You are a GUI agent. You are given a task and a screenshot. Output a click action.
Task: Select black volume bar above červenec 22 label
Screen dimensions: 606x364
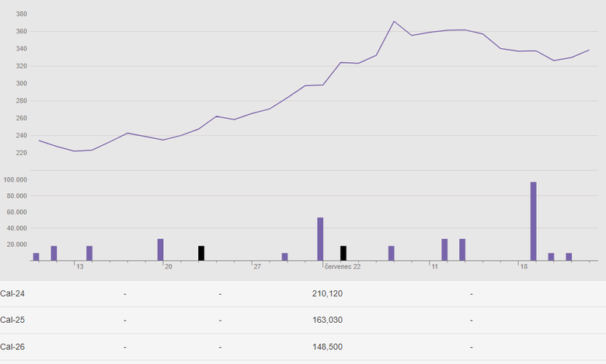tap(343, 253)
